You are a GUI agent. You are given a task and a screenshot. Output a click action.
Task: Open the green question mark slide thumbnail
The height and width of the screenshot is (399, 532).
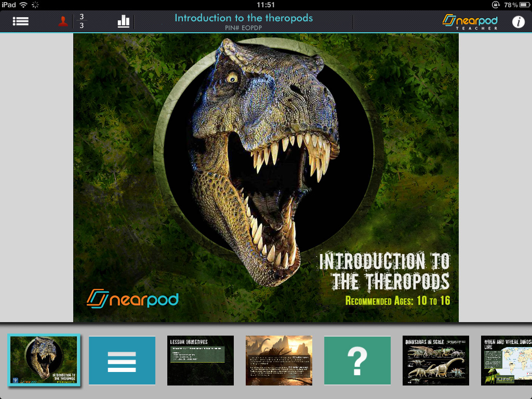coord(357,361)
